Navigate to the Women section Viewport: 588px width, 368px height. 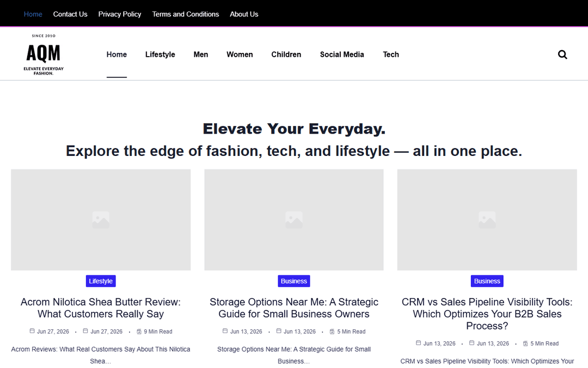point(240,55)
